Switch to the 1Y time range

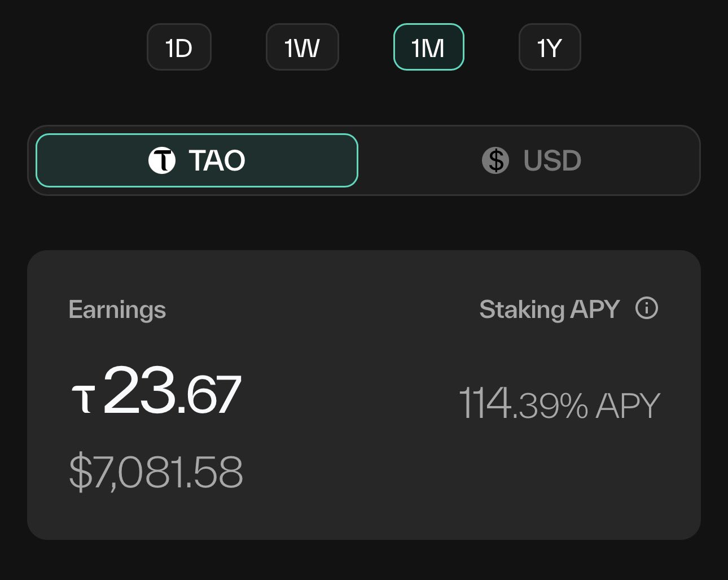tap(549, 47)
